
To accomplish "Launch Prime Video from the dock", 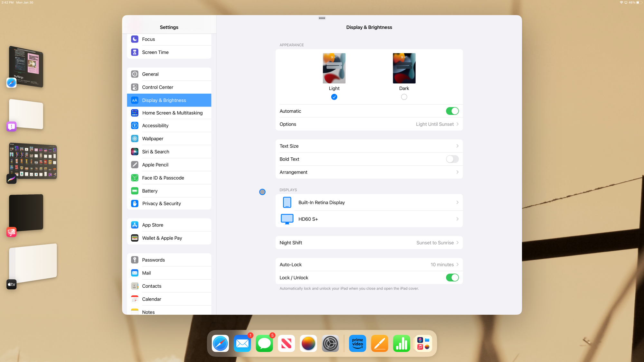I will click(x=357, y=343).
